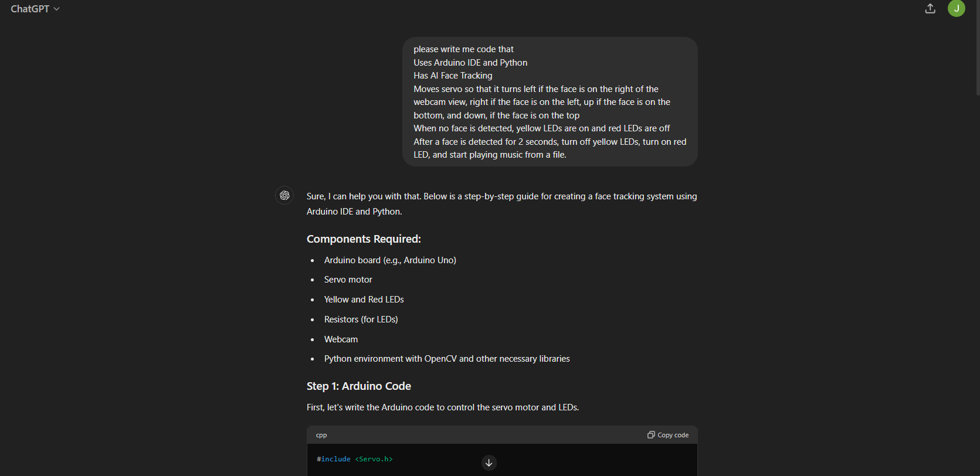Click the #include Servo.h code line

point(354,459)
